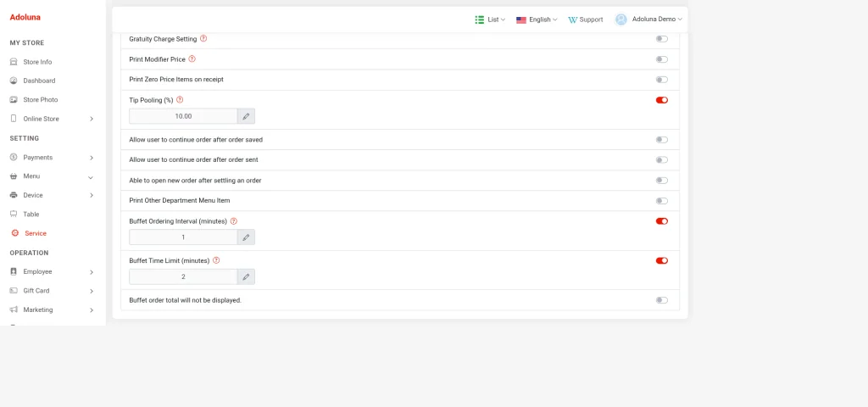The height and width of the screenshot is (407, 868).
Task: Expand Device submenu chevron
Action: tap(92, 196)
